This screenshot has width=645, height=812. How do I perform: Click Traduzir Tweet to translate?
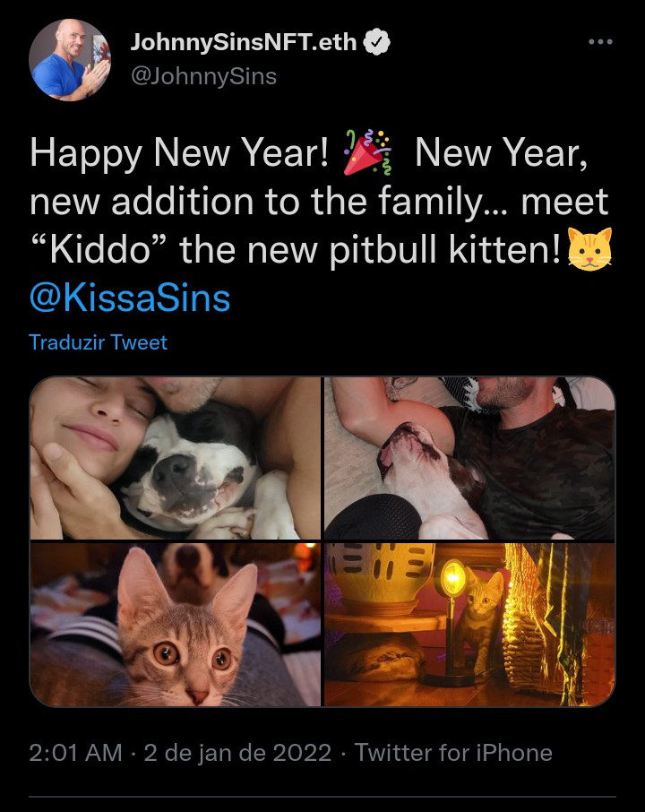(x=99, y=342)
